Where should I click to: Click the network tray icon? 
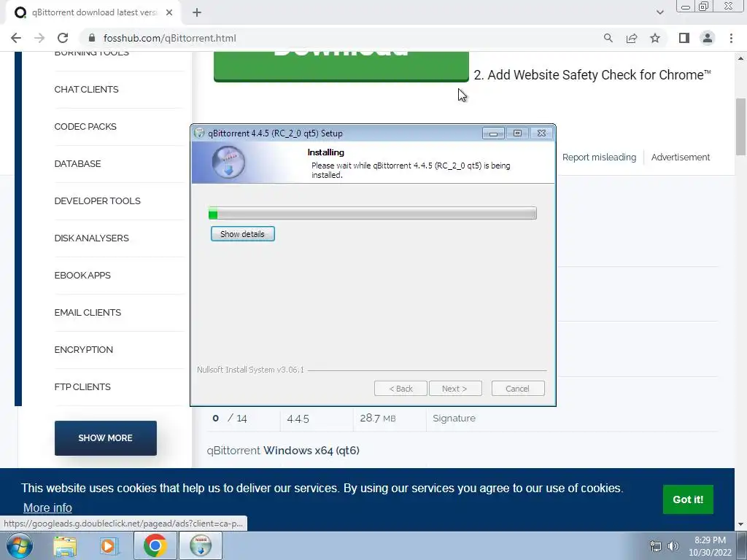[656, 546]
